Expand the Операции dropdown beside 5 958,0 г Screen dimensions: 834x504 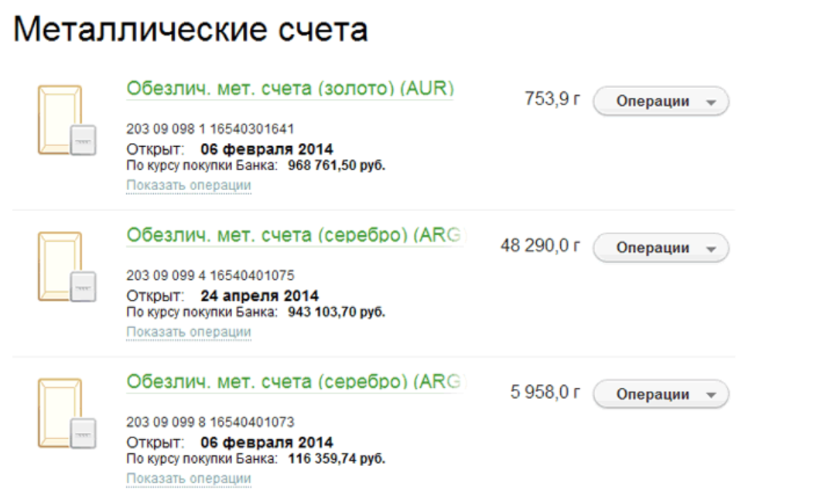point(661,394)
